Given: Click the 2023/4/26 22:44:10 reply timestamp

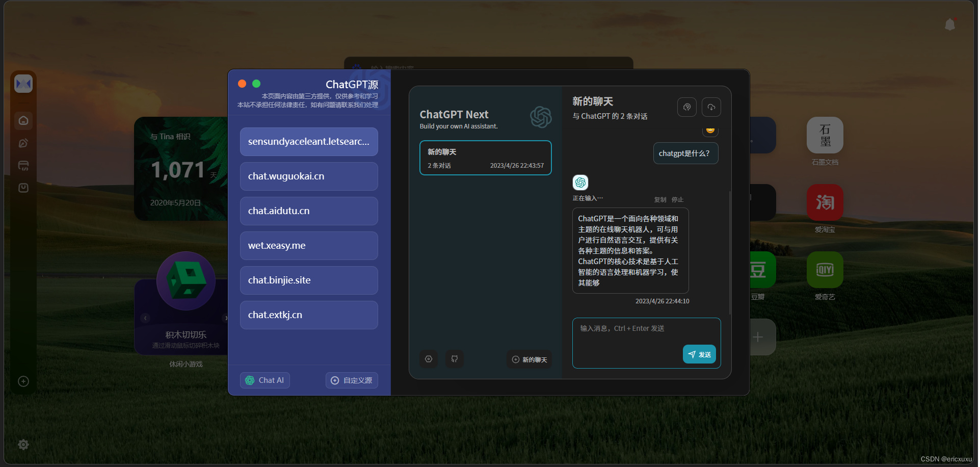Looking at the screenshot, I should [x=662, y=301].
